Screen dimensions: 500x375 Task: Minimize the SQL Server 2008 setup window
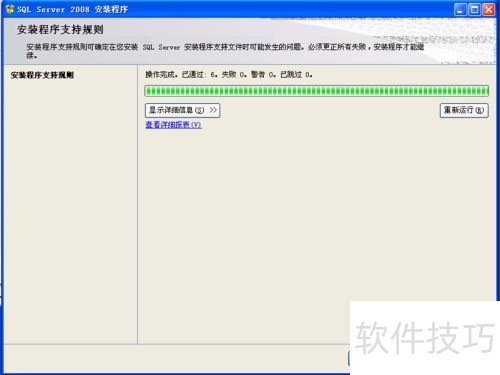[x=460, y=9]
